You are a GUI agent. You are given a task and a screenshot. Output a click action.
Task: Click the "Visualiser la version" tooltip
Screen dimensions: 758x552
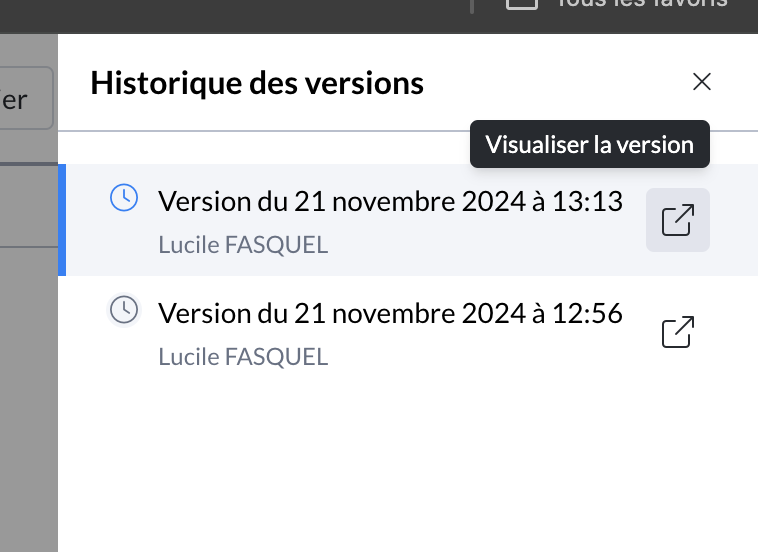tap(589, 144)
